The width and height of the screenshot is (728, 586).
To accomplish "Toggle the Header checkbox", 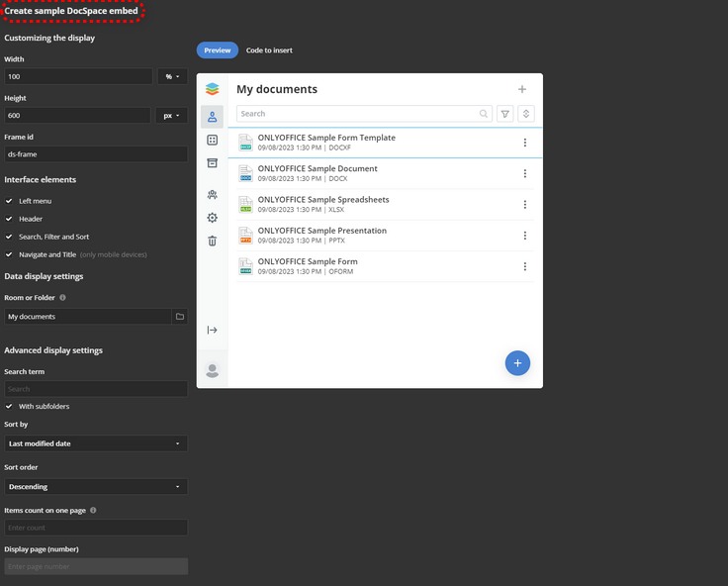I will pos(9,219).
